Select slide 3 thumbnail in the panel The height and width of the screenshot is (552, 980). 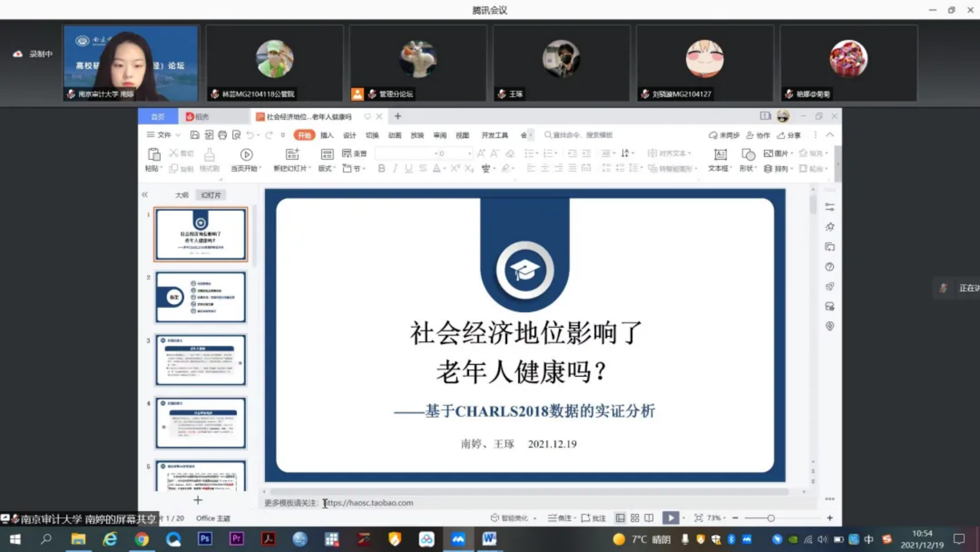[201, 360]
